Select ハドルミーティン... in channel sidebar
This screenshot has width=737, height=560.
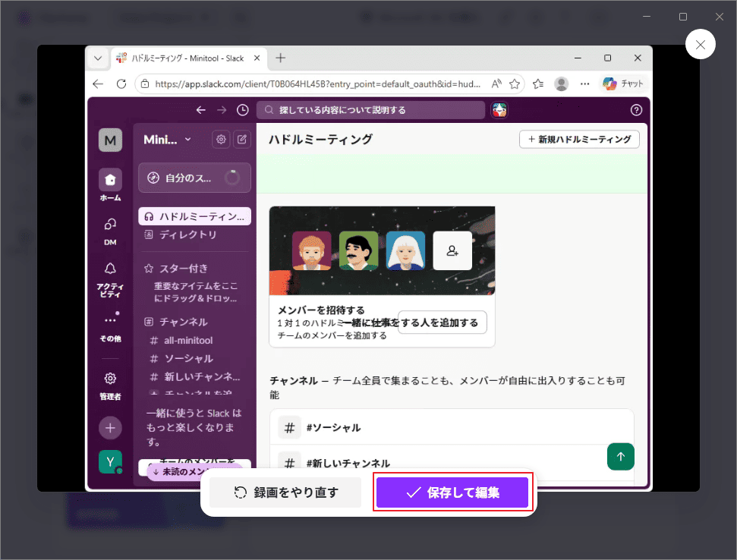pos(194,216)
